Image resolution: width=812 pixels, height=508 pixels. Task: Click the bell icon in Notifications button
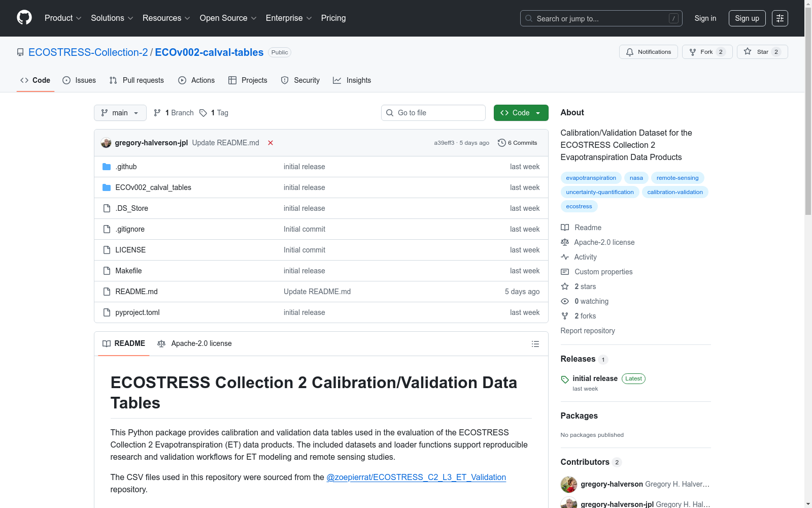pyautogui.click(x=630, y=52)
